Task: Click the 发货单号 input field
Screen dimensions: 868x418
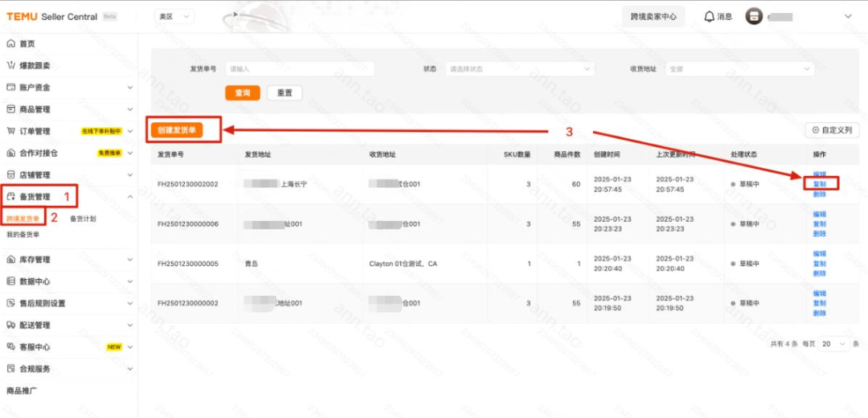Action: point(299,69)
